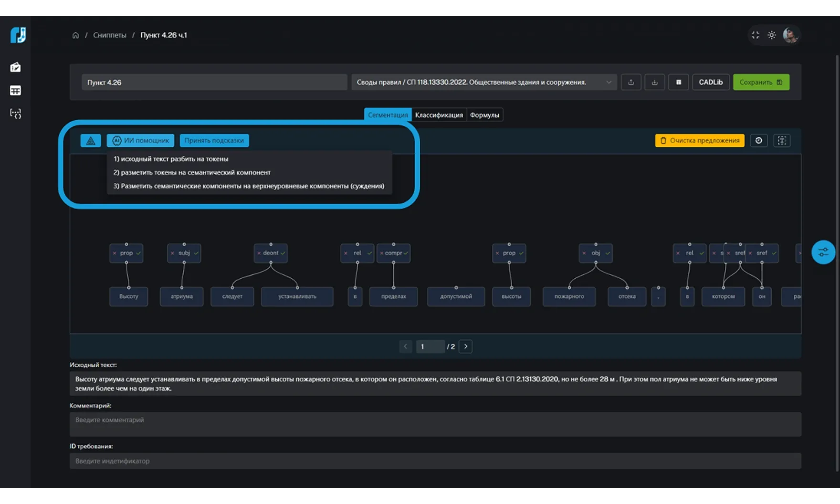The height and width of the screenshot is (504, 840).
Task: Switch to the Классификация tab
Action: tap(439, 115)
